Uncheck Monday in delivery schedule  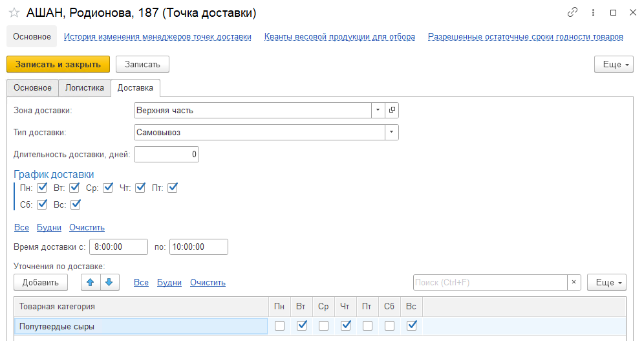click(42, 188)
